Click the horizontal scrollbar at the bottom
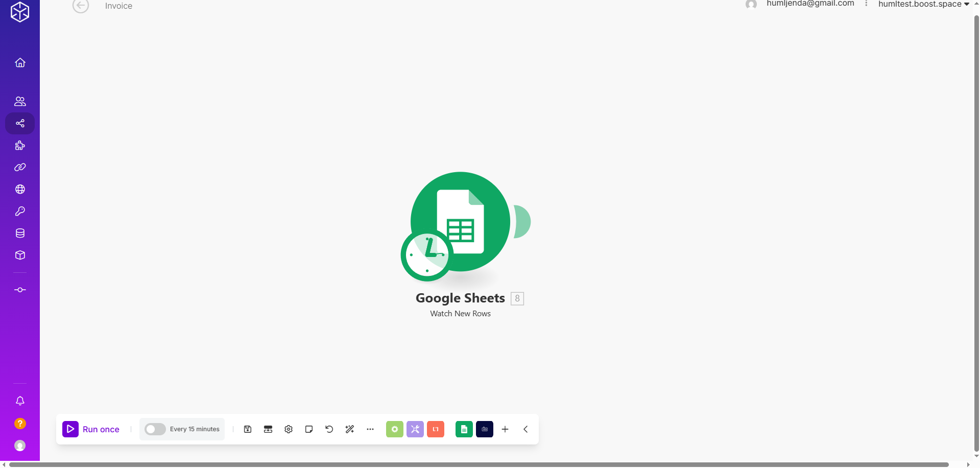This screenshot has height=468, width=980. click(479, 464)
